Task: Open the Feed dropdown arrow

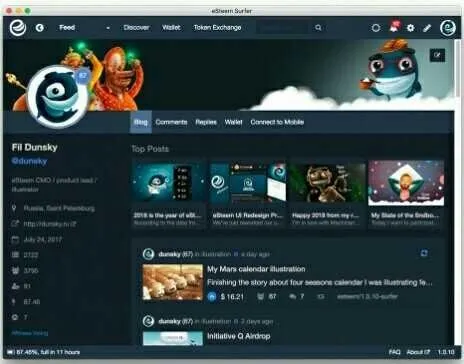Action: (108, 28)
